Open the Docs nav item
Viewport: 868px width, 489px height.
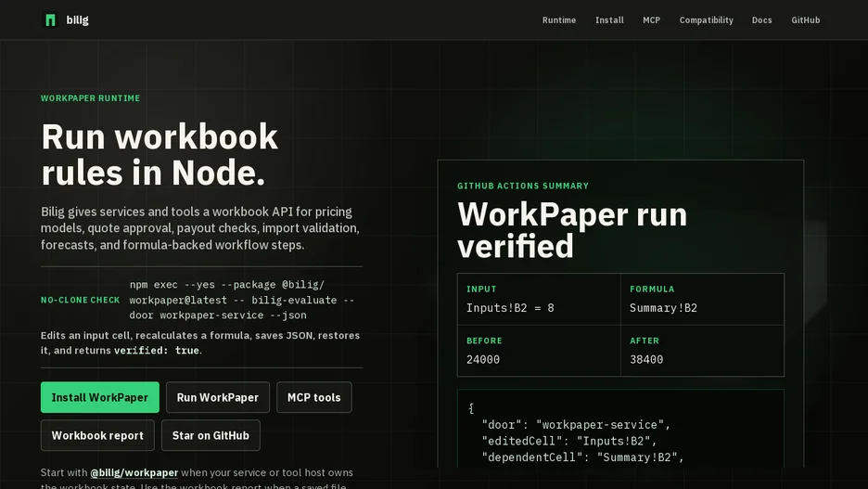click(761, 19)
